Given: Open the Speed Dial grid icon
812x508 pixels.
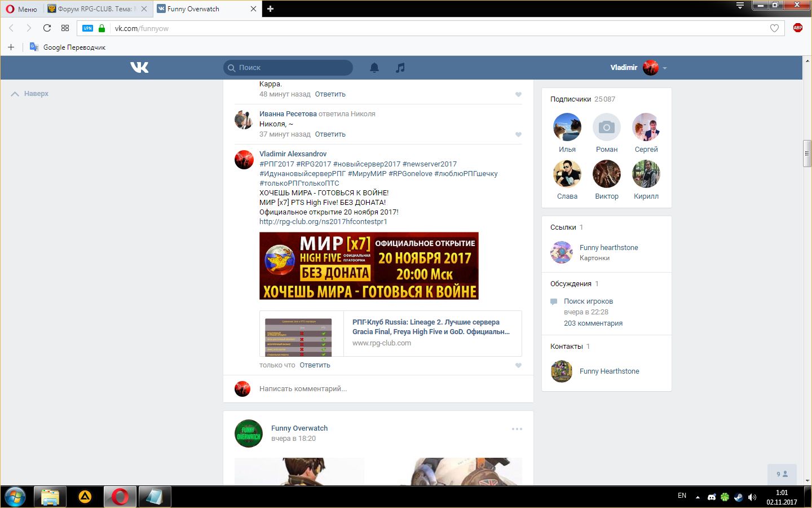Looking at the screenshot, I should click(65, 28).
